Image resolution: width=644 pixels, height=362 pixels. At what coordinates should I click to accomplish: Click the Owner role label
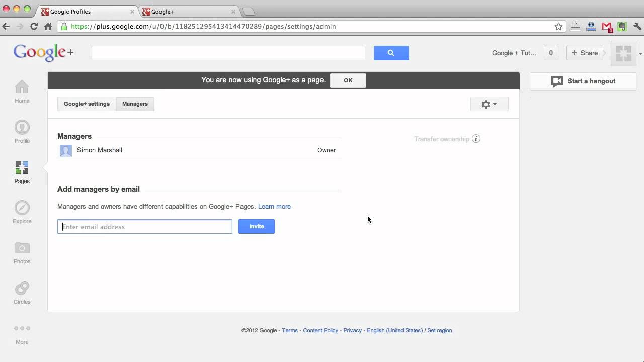pos(327,150)
